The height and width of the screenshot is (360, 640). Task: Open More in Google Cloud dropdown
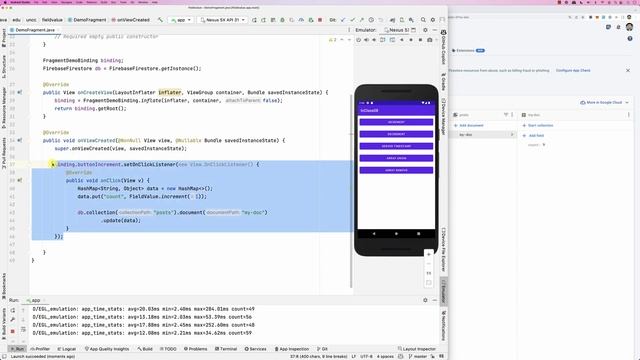tap(604, 102)
